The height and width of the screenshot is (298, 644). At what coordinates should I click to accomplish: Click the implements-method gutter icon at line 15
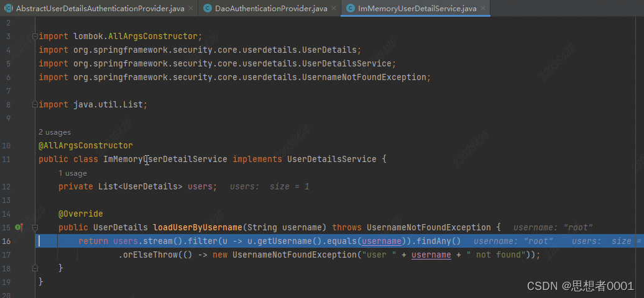click(19, 227)
